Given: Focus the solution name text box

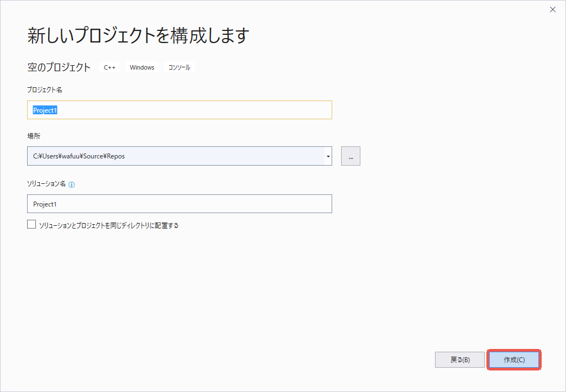Looking at the screenshot, I should 179,204.
